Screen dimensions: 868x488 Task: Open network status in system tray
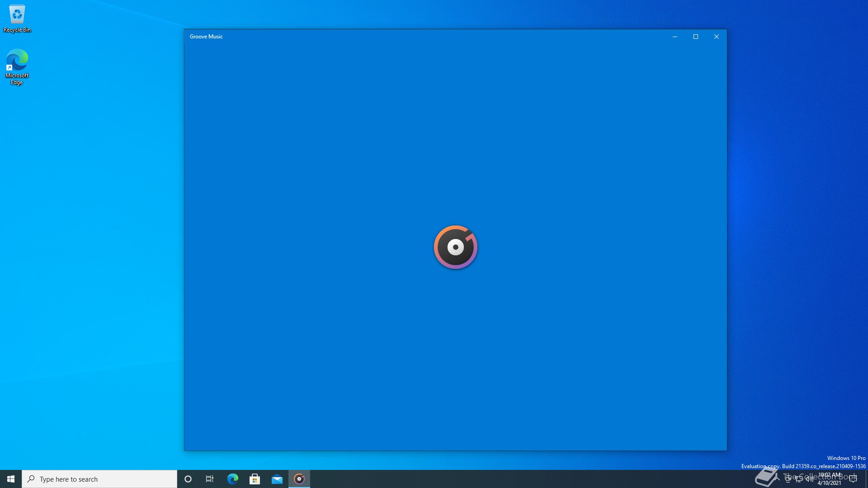tap(799, 479)
